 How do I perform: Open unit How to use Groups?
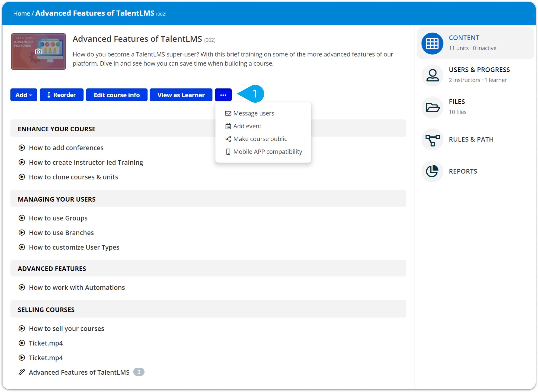pyautogui.click(x=58, y=218)
